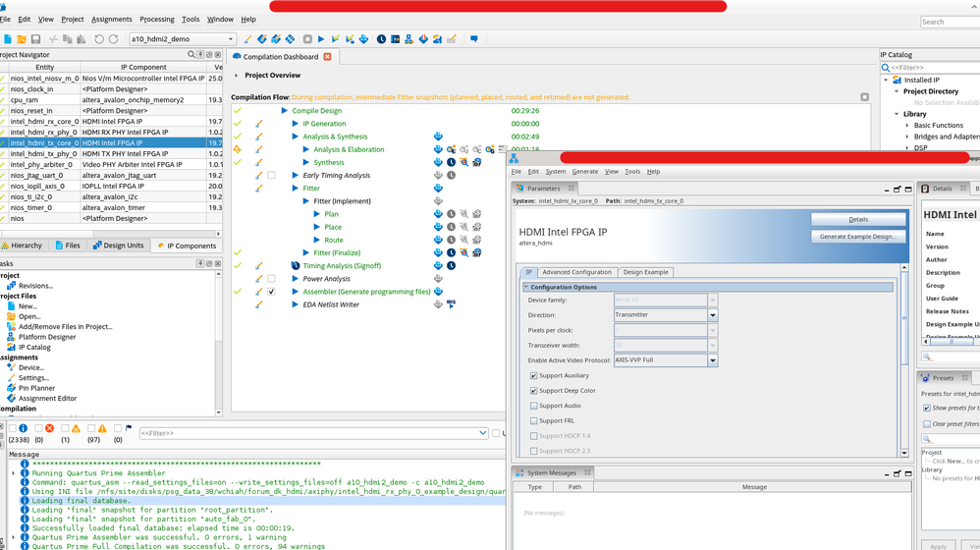Click the Details button in Parameters panel
The width and height of the screenshot is (980, 550).
(x=857, y=220)
